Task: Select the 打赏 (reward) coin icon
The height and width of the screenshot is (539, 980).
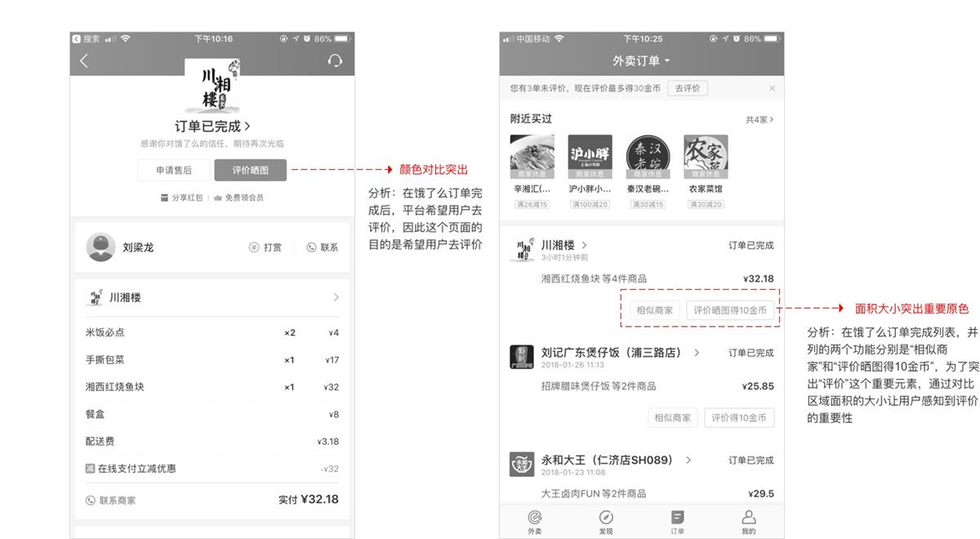Action: click(x=253, y=246)
